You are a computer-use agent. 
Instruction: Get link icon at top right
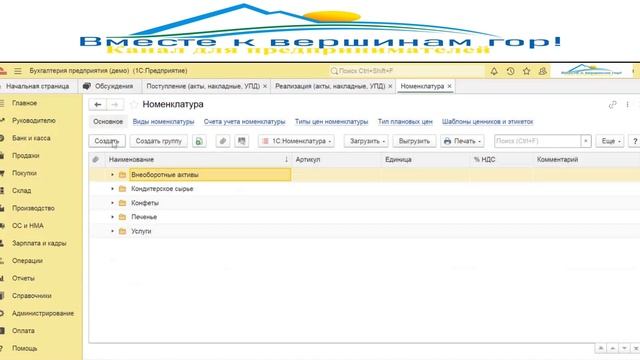click(x=612, y=105)
